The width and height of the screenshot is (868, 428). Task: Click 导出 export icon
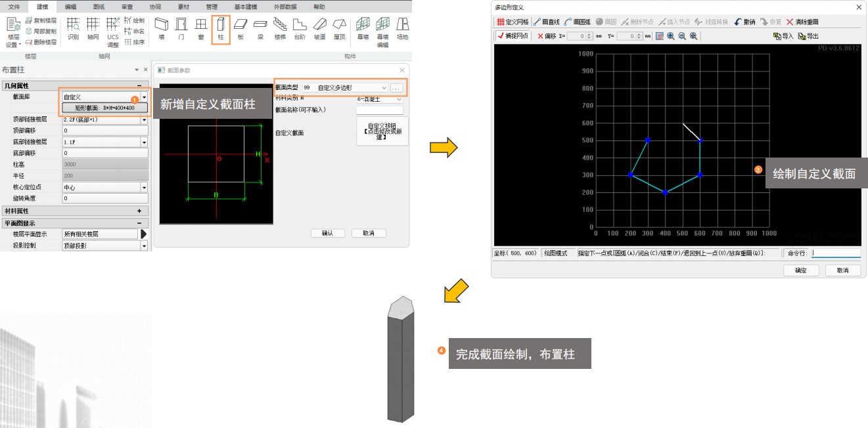(x=808, y=36)
